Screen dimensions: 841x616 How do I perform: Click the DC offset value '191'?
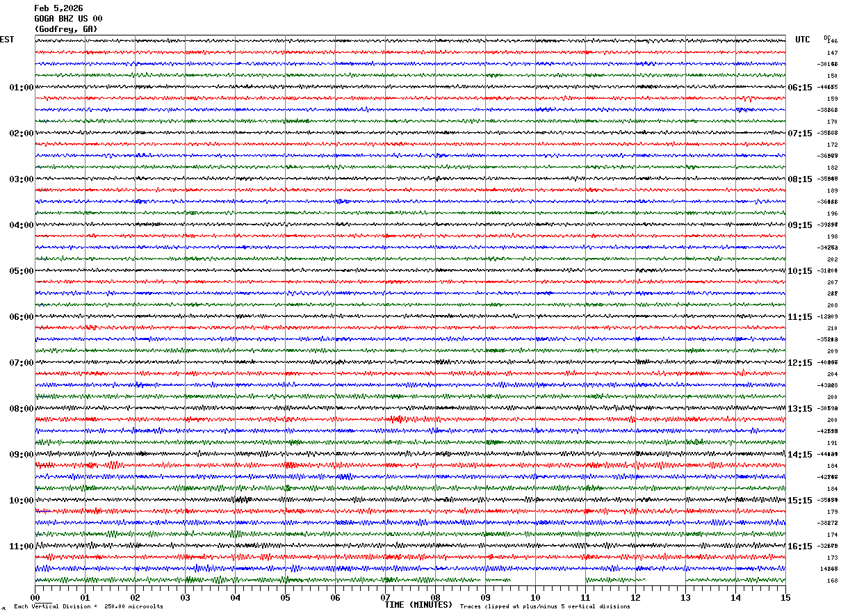832,443
